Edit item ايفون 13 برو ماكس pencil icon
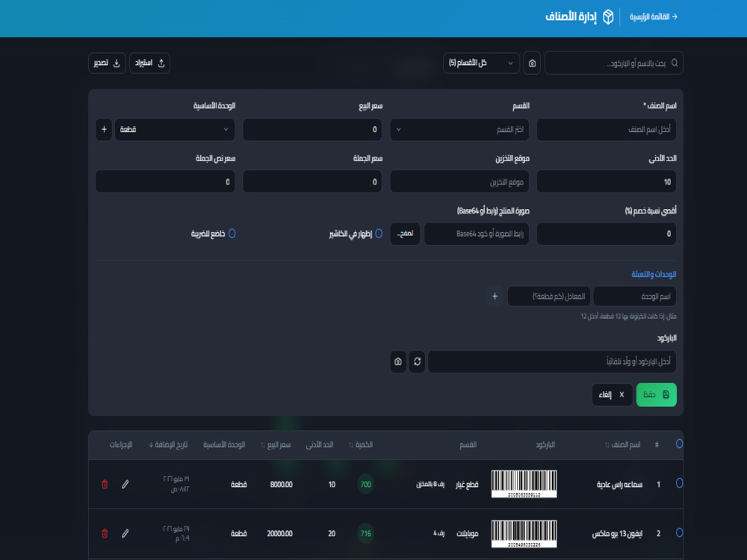 point(125,533)
